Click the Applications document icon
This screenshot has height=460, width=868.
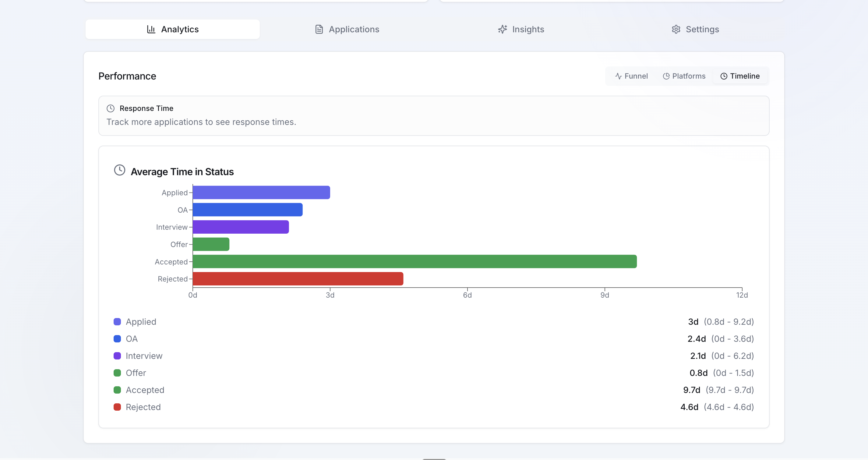(319, 29)
